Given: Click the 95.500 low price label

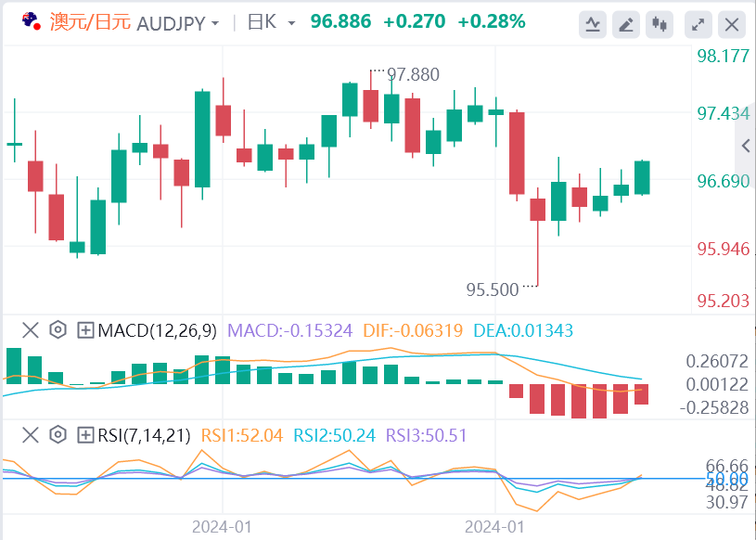Looking at the screenshot, I should 493,289.
